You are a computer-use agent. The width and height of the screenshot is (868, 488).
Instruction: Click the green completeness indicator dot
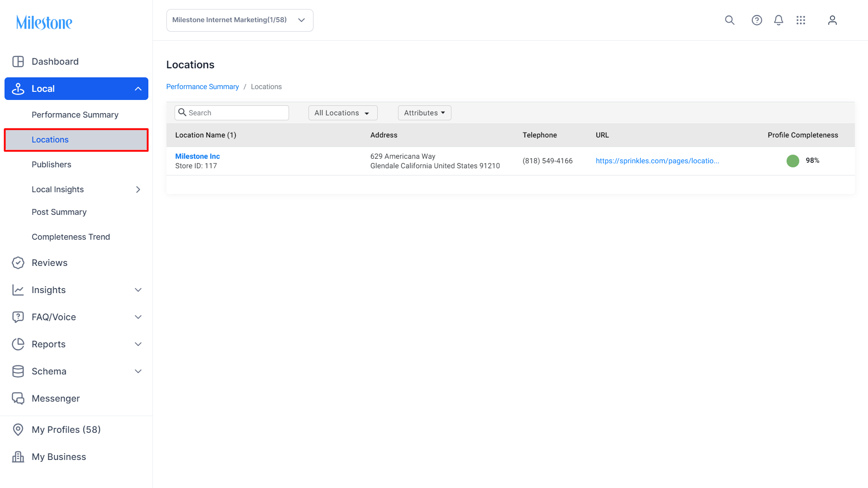792,161
